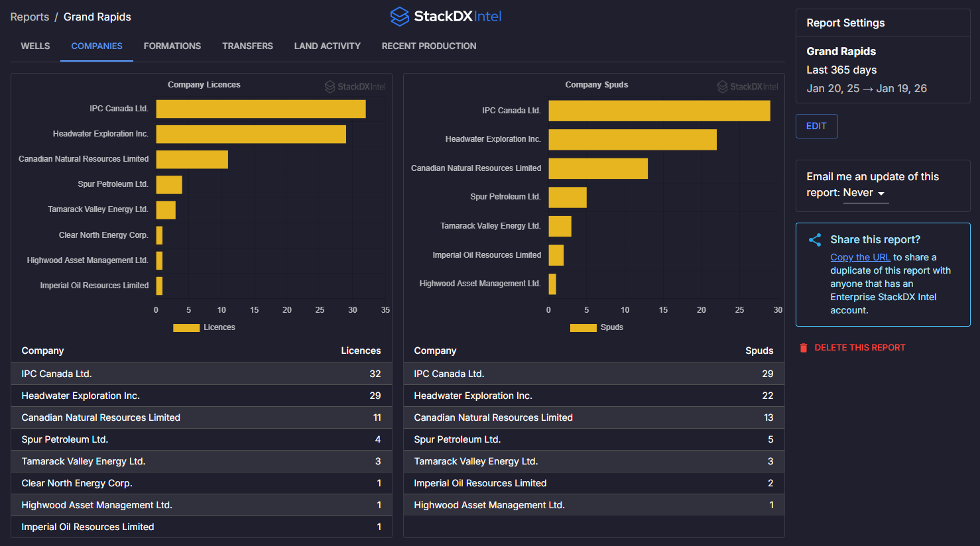This screenshot has height=546, width=980.
Task: Select Headwater Exploration Inc. row in Spuds table
Action: click(593, 396)
